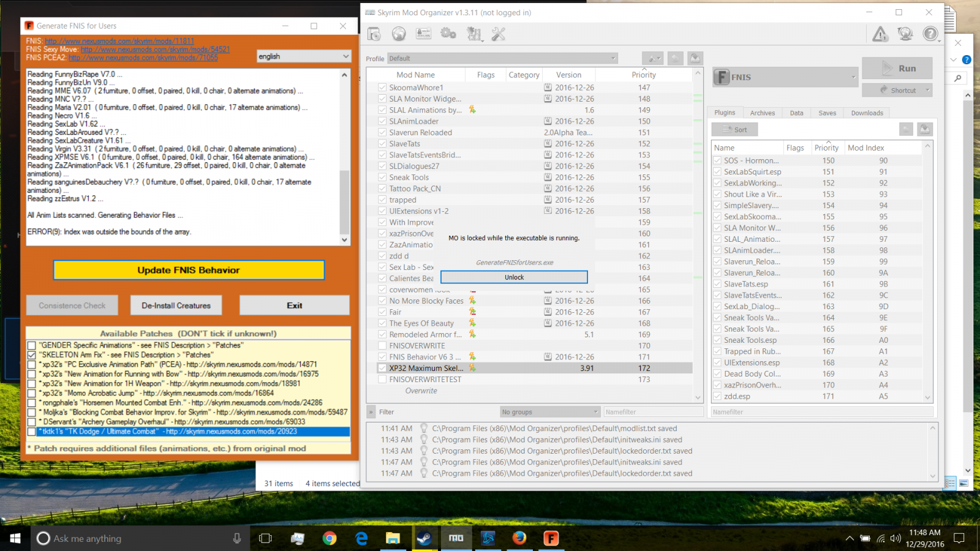This screenshot has width=980, height=551.
Task: Toggle FNIS Behavior V6 3 mod checkbox
Action: point(382,357)
